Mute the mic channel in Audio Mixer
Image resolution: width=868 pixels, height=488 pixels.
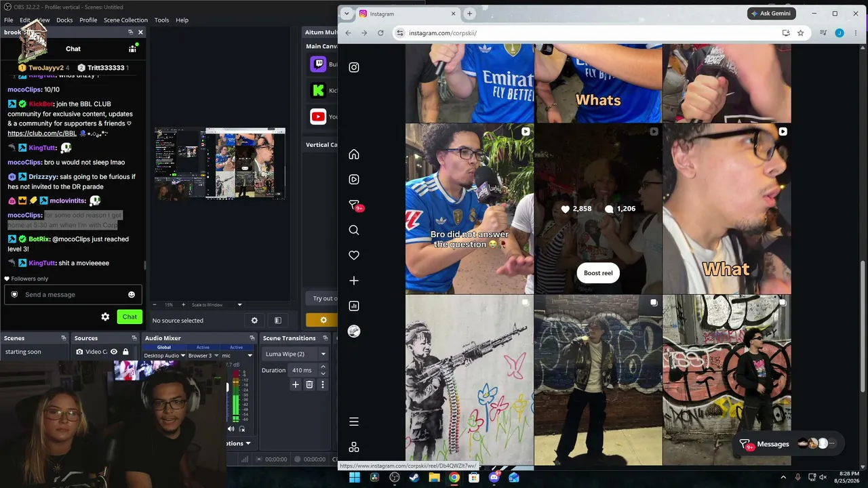point(231,428)
